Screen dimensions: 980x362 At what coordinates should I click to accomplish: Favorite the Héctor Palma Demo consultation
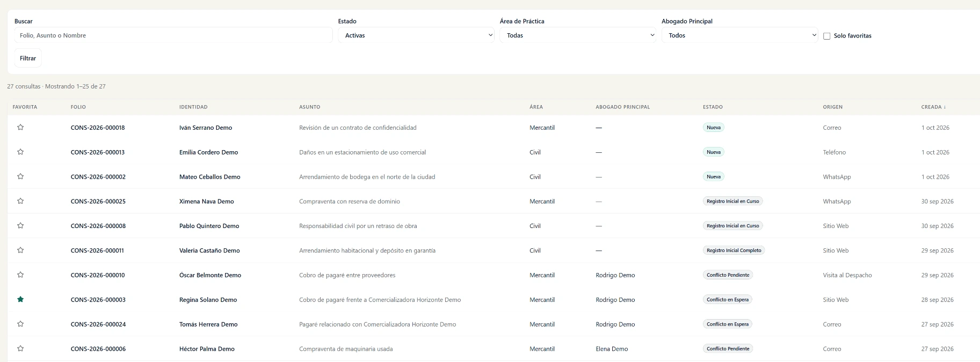pos(20,349)
